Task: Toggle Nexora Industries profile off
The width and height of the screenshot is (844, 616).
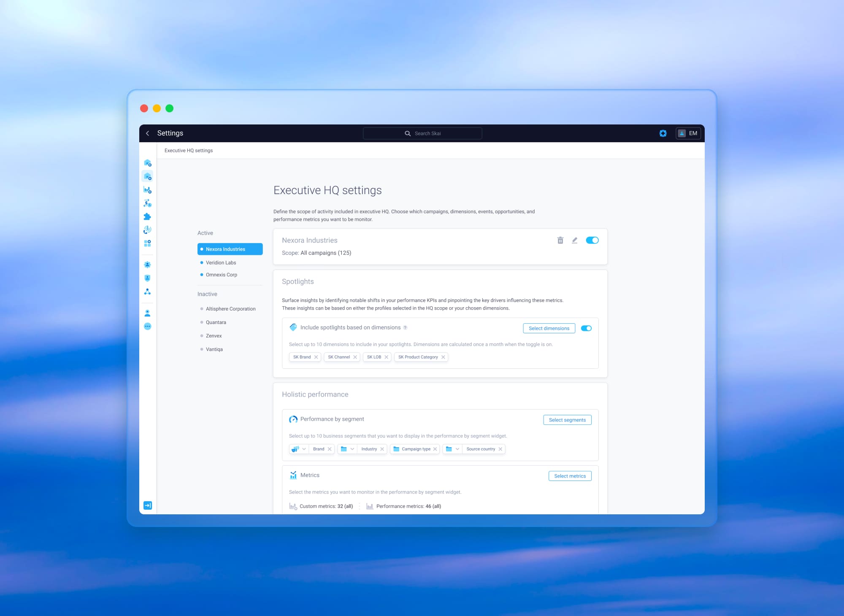Action: [592, 240]
